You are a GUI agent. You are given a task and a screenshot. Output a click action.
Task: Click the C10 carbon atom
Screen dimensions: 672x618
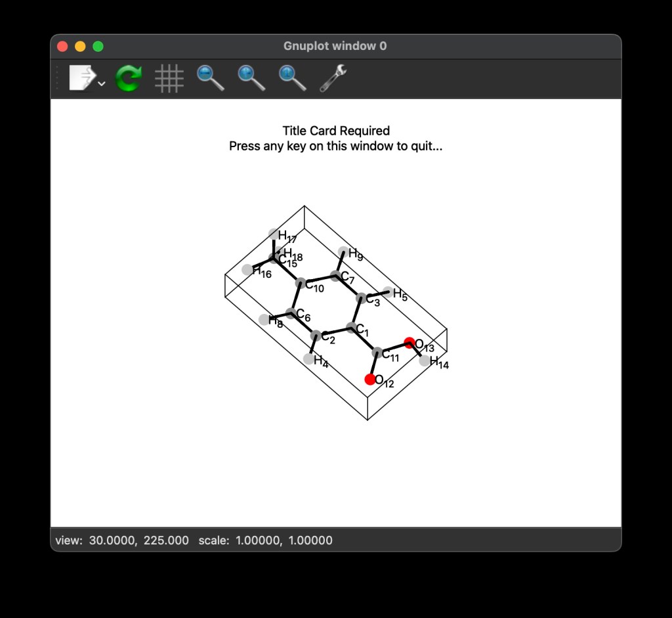tap(301, 284)
